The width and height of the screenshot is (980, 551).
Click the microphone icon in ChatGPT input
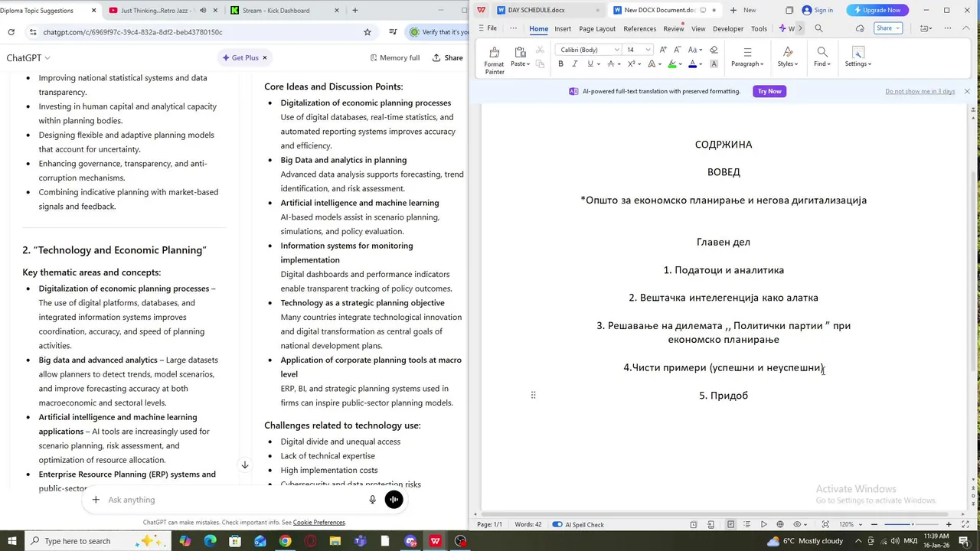click(373, 500)
